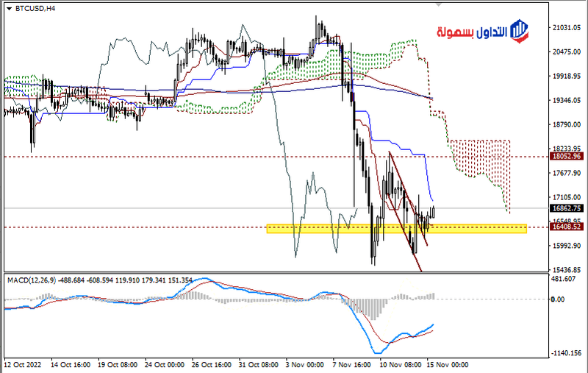Click the -1140.26 MACD scale value
The image size is (588, 373).
tap(566, 353)
